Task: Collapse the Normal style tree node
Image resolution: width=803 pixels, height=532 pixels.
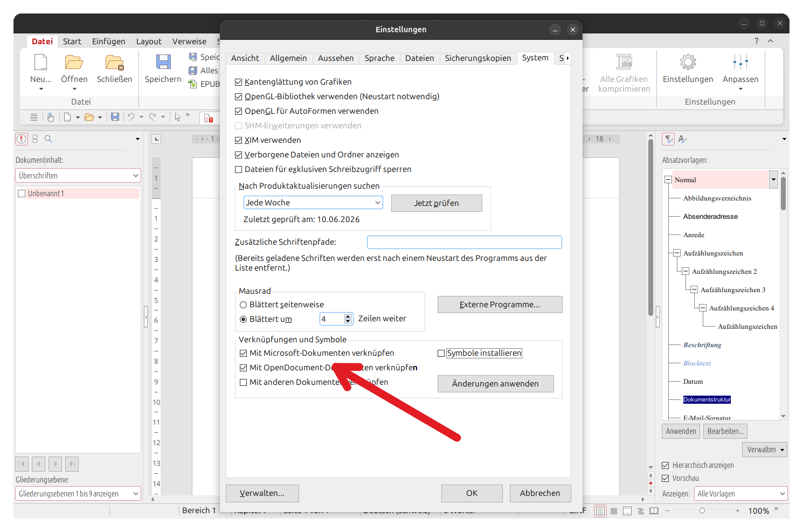Action: click(668, 180)
